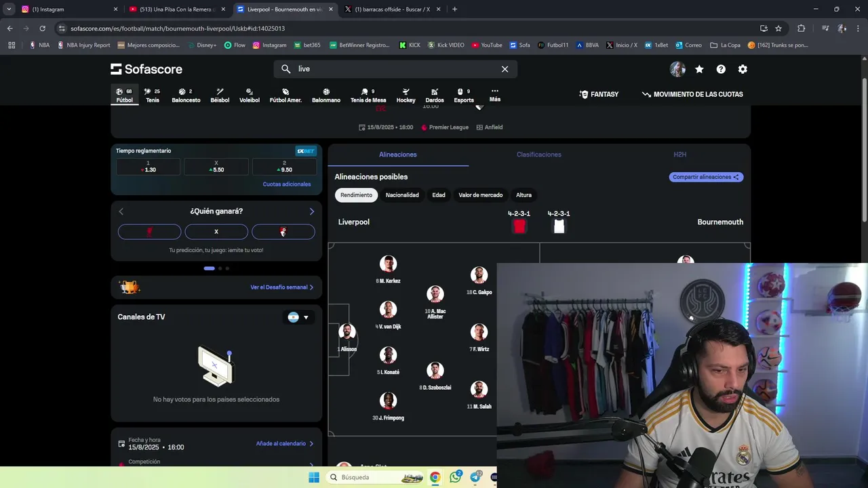Switch to the barracas offside X tab
The width and height of the screenshot is (868, 488).
[x=392, y=9]
